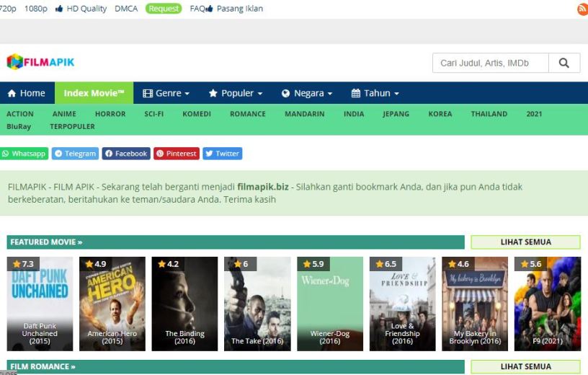Open My Bakery in Brooklyn poster
This screenshot has height=375, width=588.
click(475, 304)
